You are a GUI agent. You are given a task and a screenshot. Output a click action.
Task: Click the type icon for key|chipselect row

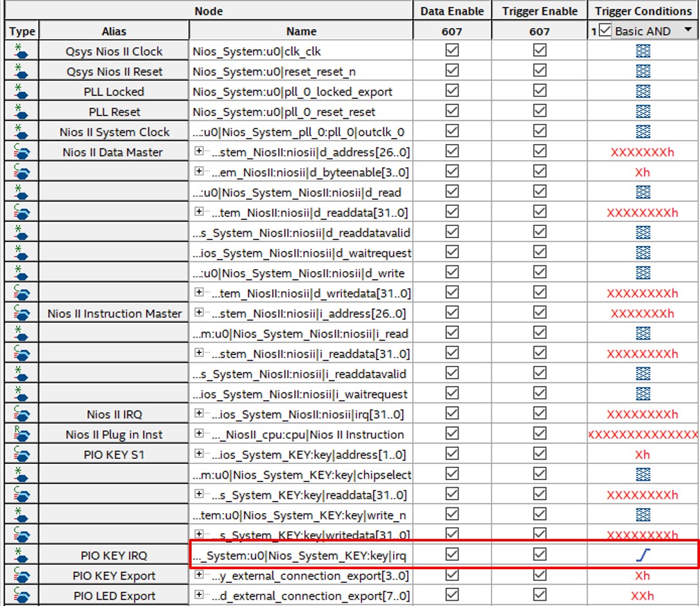(21, 474)
